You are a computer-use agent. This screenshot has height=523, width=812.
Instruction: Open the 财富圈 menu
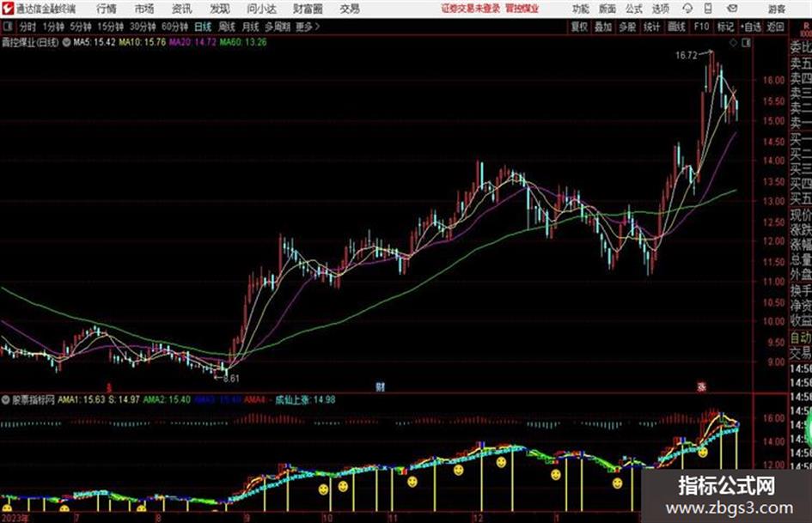[x=308, y=9]
